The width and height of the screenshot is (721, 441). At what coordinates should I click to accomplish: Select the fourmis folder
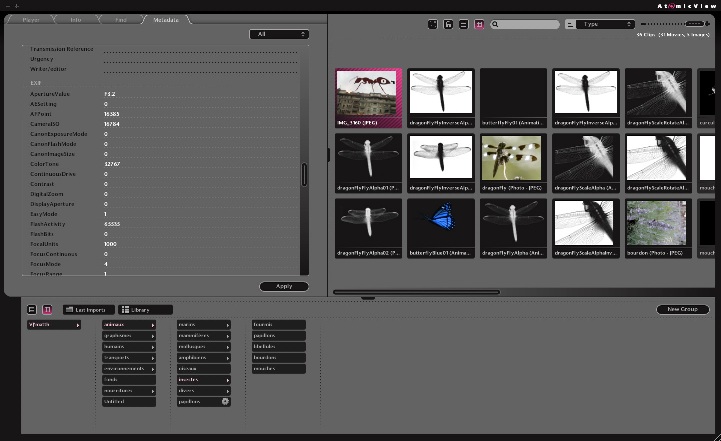[x=279, y=325]
